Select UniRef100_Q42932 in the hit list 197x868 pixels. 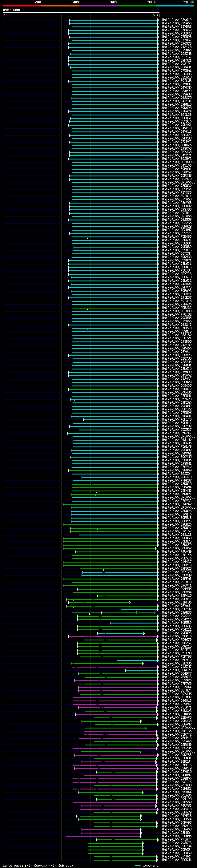(x=177, y=379)
